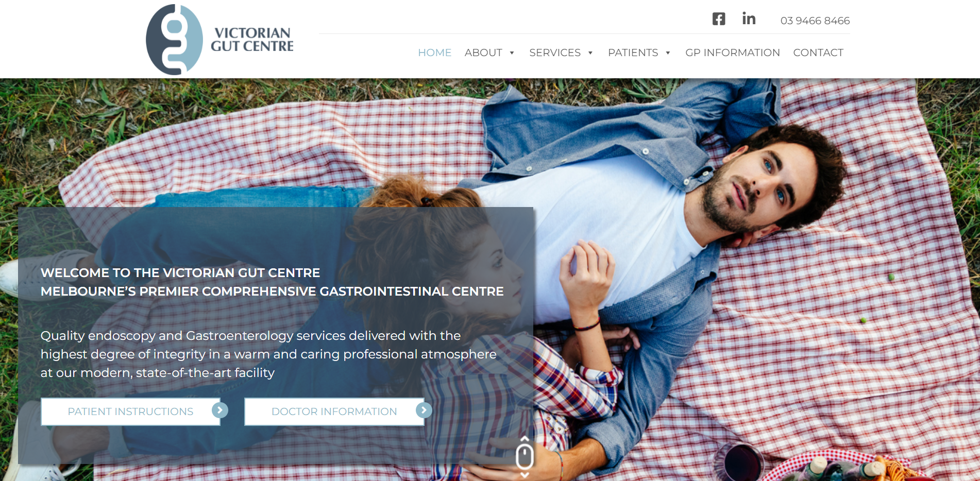This screenshot has width=980, height=481.
Task: Select the Services menu label
Action: pyautogui.click(x=555, y=53)
